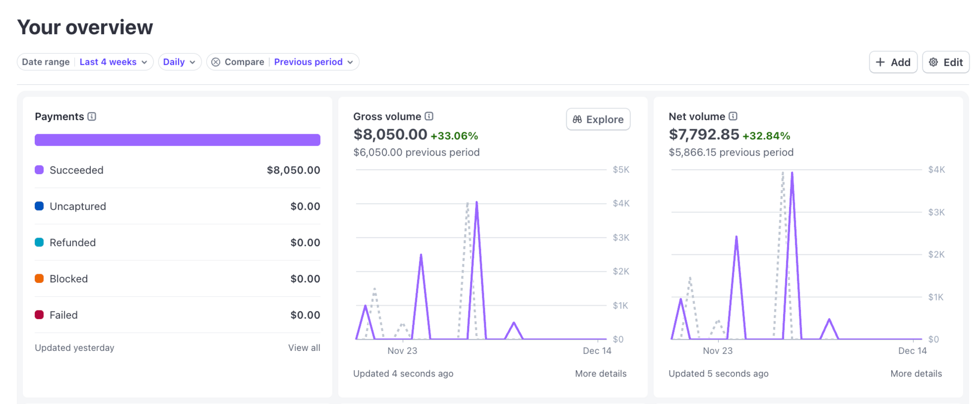Click the Net volume info icon
This screenshot has width=980, height=404.
point(733,116)
